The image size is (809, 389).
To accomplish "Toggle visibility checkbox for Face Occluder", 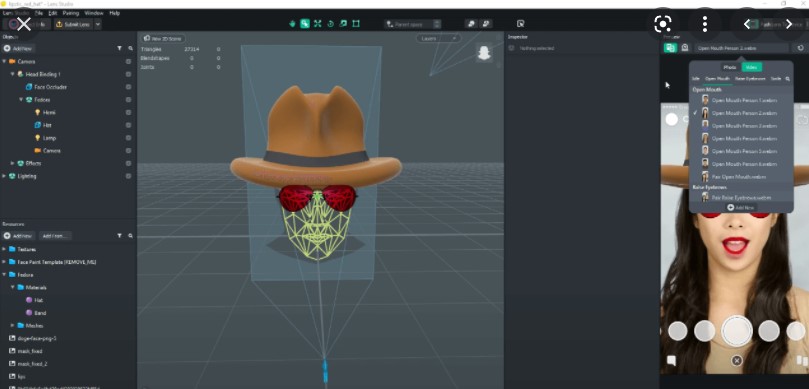I will pyautogui.click(x=128, y=87).
